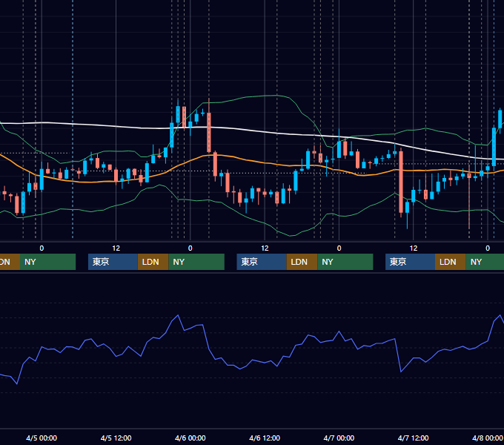504x445 pixels.
Task: Click the 4/7 12:00 time axis label
Action: (413, 438)
